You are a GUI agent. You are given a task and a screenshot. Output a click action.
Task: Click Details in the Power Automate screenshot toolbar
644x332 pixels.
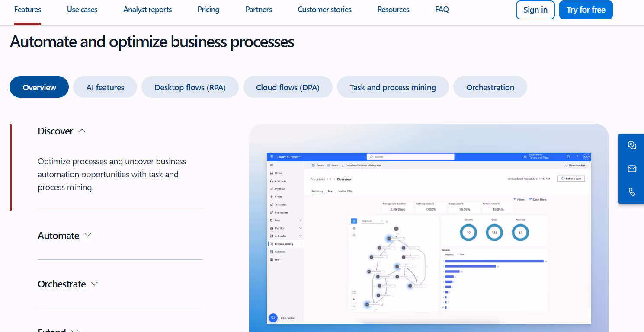click(318, 165)
